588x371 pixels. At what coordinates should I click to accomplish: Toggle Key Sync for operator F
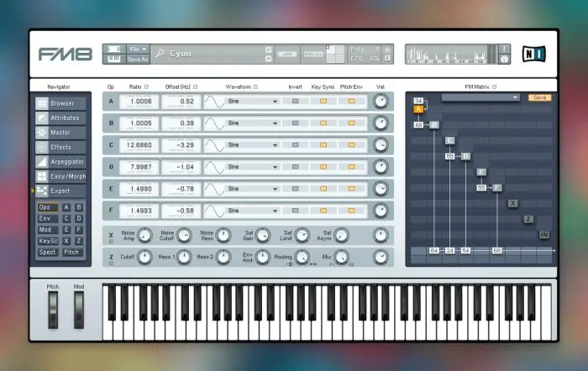click(x=323, y=211)
